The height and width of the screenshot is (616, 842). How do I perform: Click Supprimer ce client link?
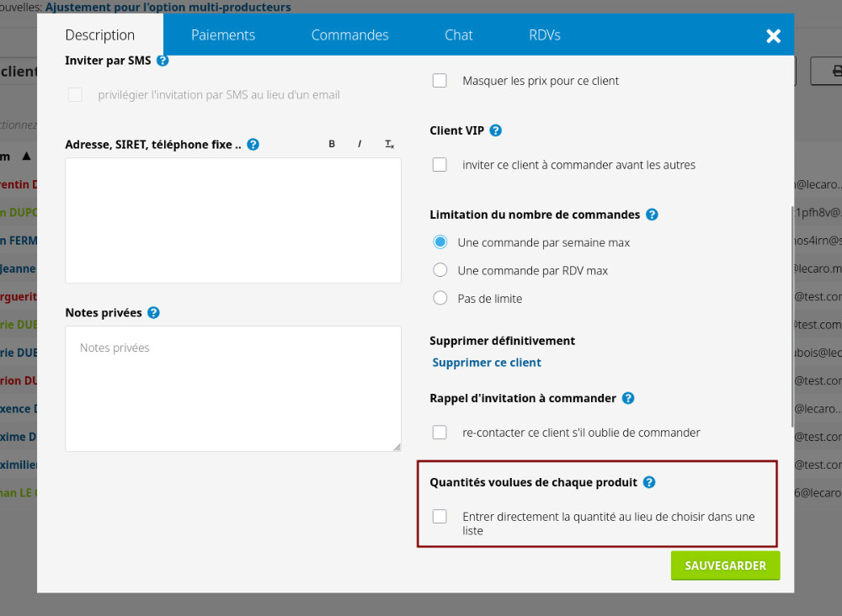[x=487, y=363]
